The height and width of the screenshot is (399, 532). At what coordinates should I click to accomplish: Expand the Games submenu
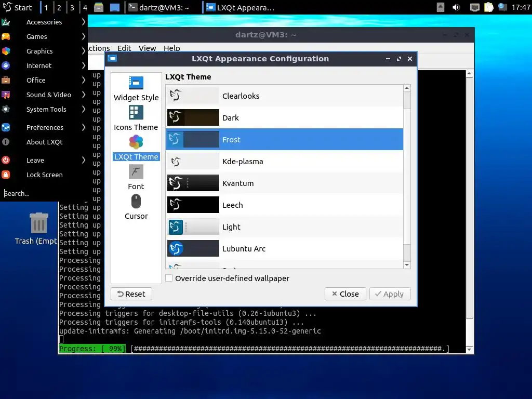44,37
